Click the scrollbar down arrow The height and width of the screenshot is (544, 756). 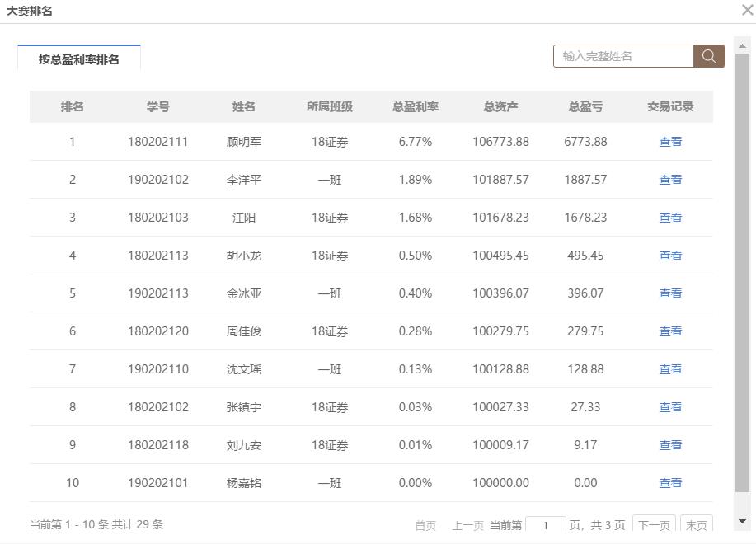[x=742, y=521]
